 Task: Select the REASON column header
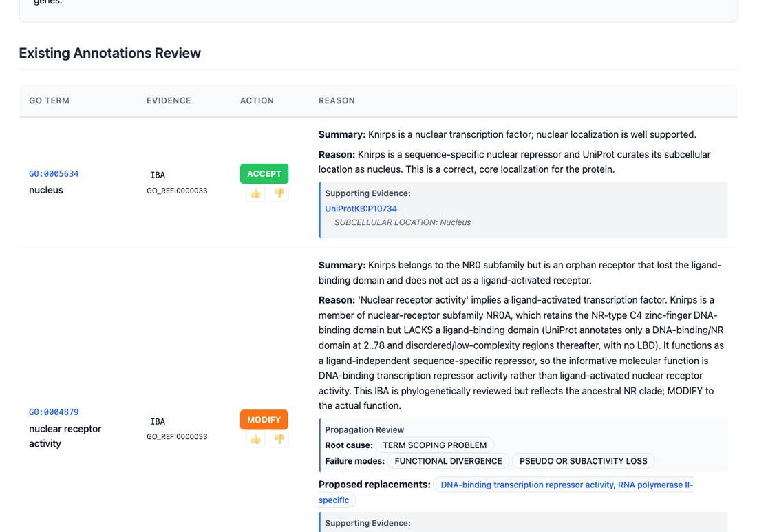coord(337,100)
